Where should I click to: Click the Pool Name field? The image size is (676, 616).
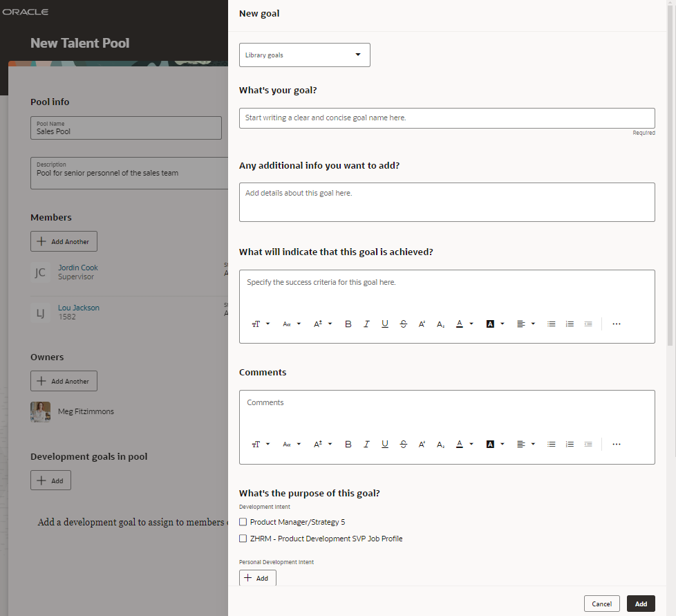(x=126, y=128)
